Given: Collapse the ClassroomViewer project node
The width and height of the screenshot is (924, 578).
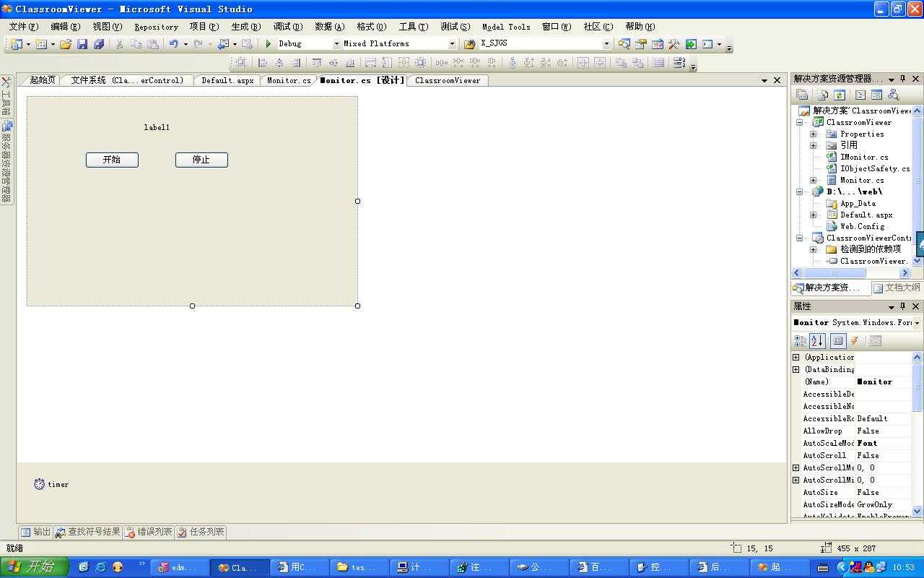Looking at the screenshot, I should 800,122.
